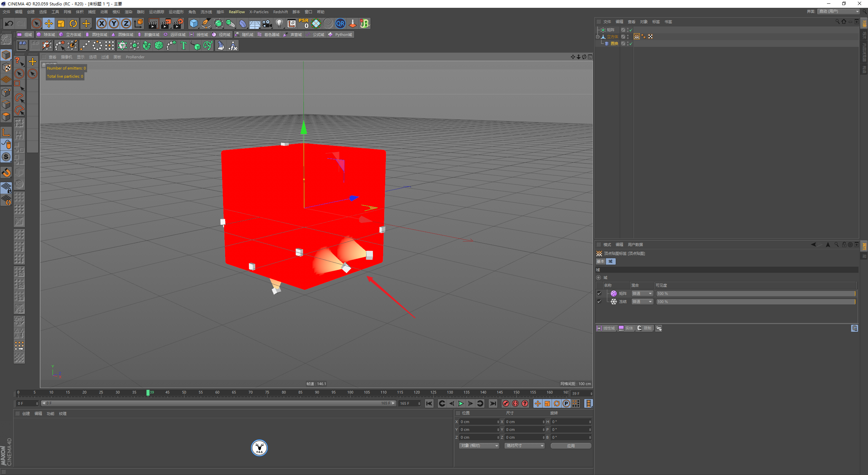This screenshot has width=868, height=475.
Task: Toggle the green enable check for 置换 object
Action: click(631, 43)
